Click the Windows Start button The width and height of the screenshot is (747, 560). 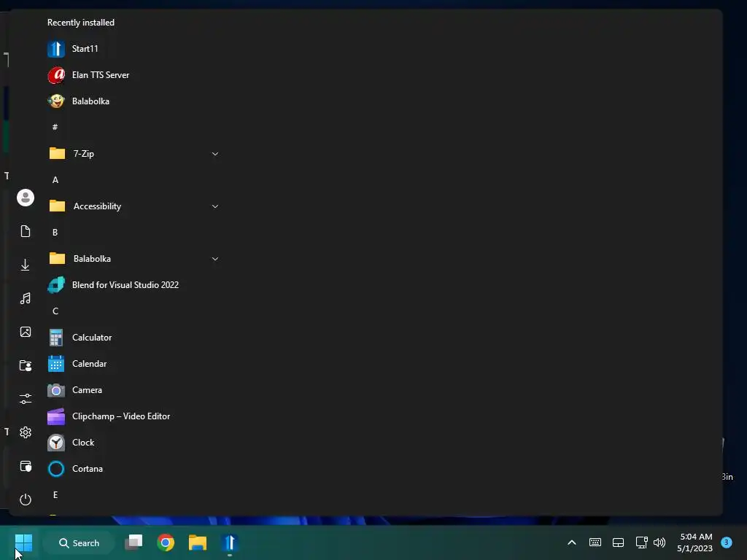23,542
